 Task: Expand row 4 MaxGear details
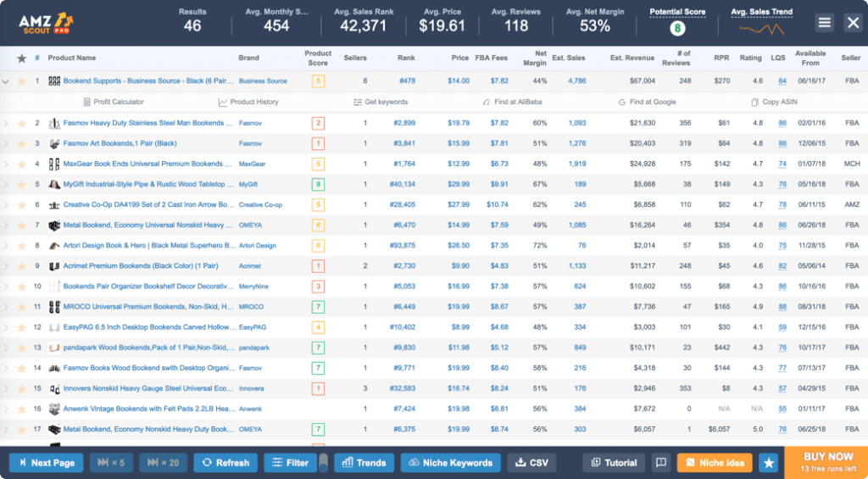click(6, 164)
